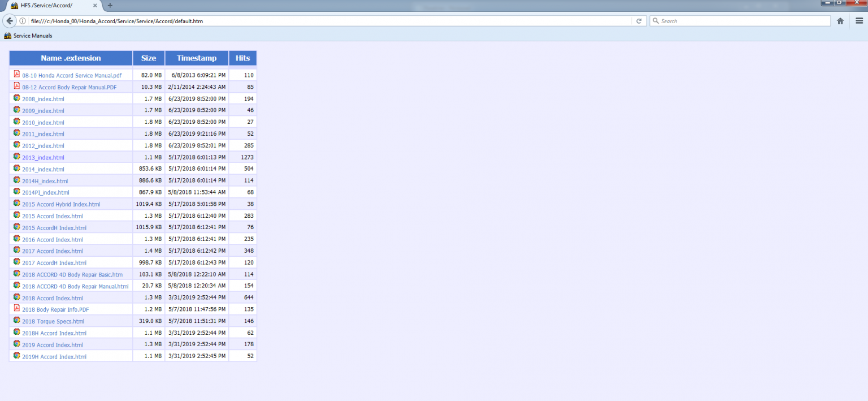Click the 644 hits value
The height and width of the screenshot is (401, 868).
[x=249, y=297]
